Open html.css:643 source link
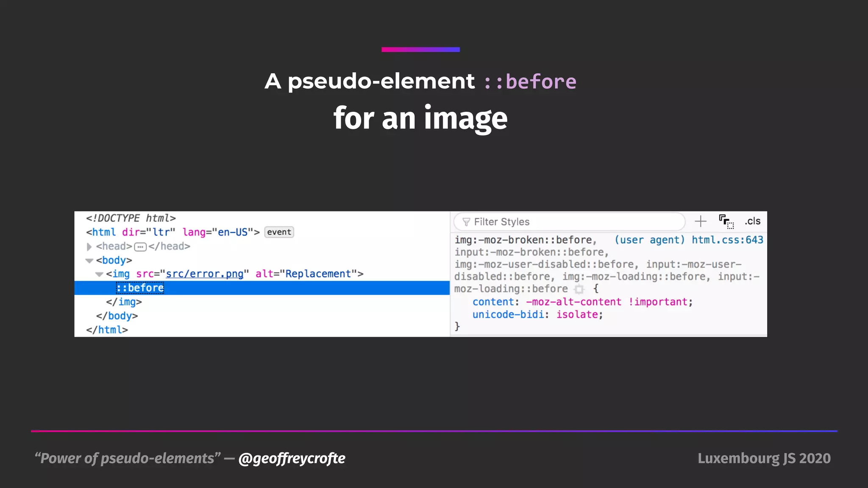This screenshot has height=488, width=868. point(727,240)
